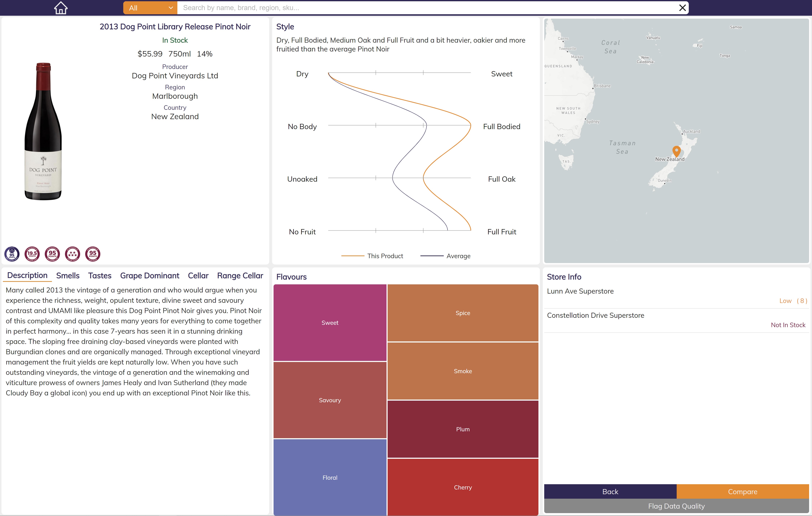
Task: Open the Huon Hooke 95 points badge
Action: (93, 254)
